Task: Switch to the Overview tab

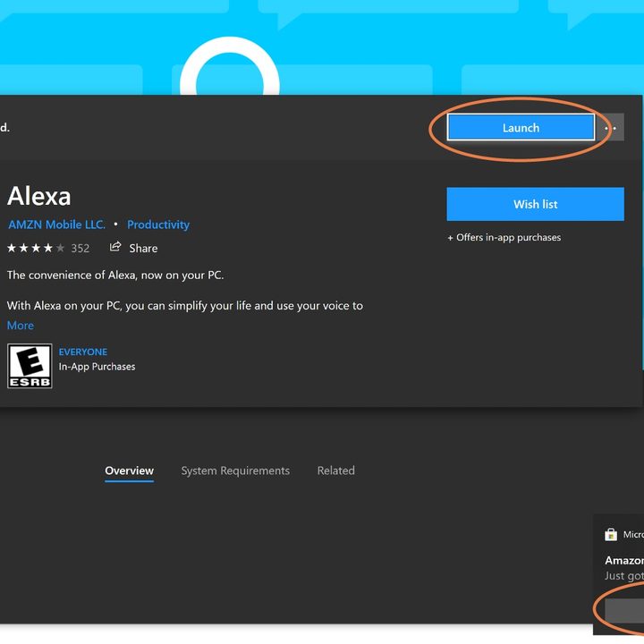Action: 130,470
